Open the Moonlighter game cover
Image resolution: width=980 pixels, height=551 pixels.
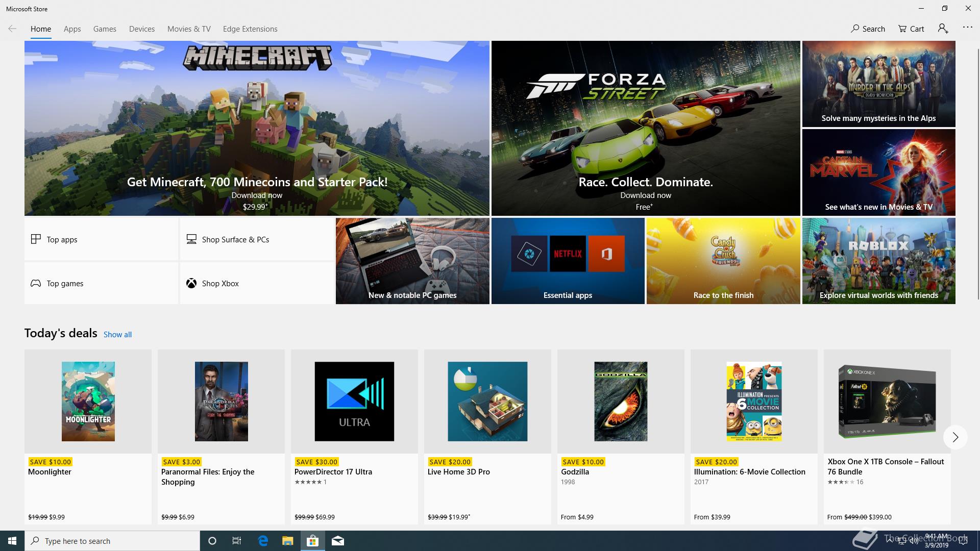pos(88,402)
